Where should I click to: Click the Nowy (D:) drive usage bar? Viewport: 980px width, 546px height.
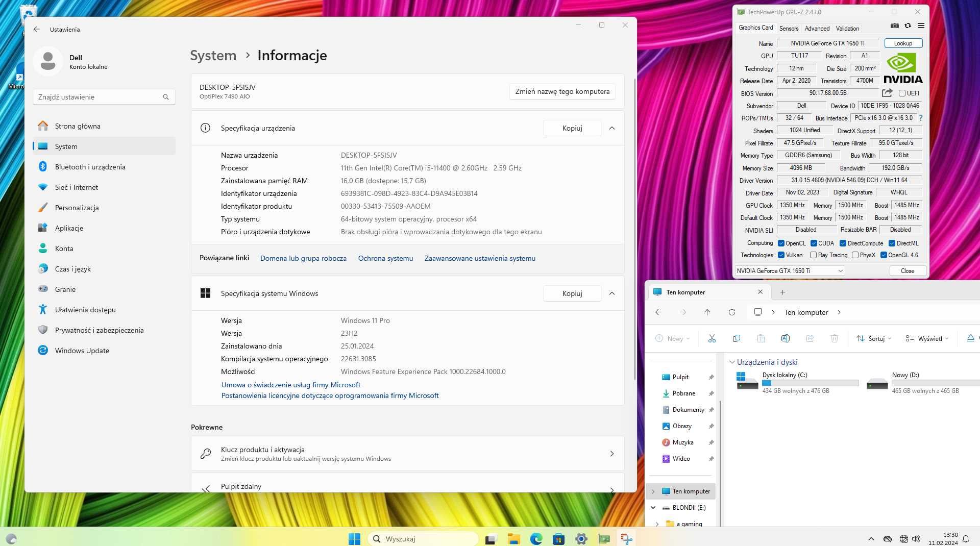[x=936, y=383]
